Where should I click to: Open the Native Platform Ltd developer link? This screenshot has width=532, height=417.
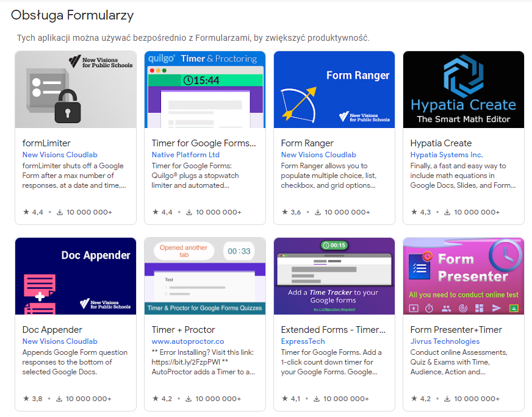[x=185, y=155]
